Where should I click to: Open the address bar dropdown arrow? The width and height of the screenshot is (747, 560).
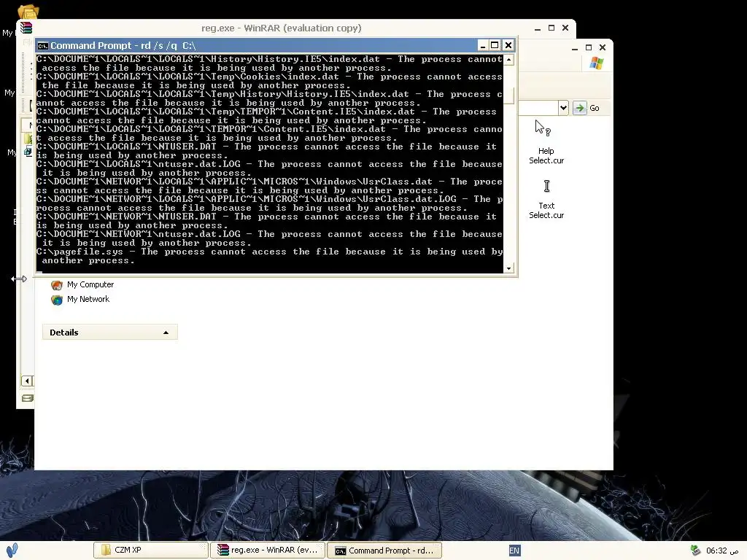pos(563,108)
